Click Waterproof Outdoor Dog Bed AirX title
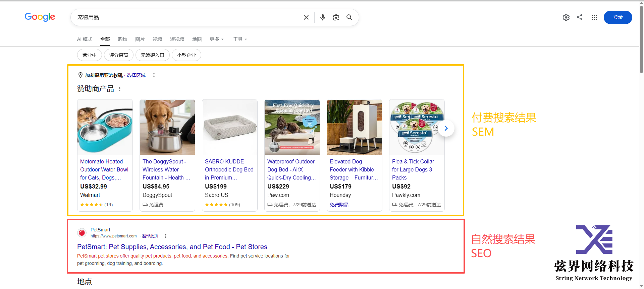Screen dimensions: 644x289 point(291,169)
